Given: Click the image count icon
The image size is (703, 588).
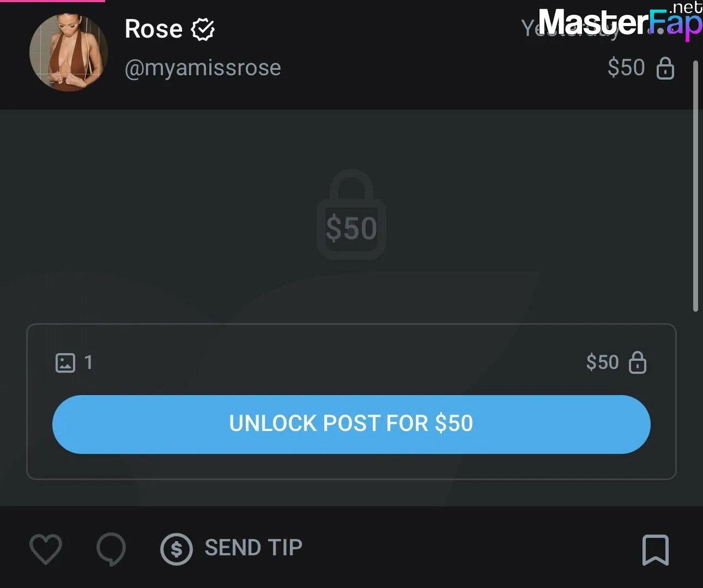Looking at the screenshot, I should [x=65, y=362].
